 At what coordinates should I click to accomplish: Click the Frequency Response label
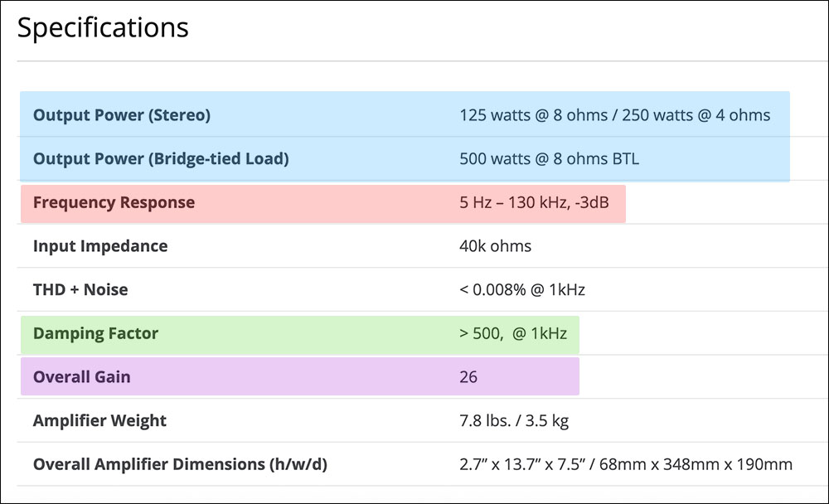pyautogui.click(x=114, y=203)
